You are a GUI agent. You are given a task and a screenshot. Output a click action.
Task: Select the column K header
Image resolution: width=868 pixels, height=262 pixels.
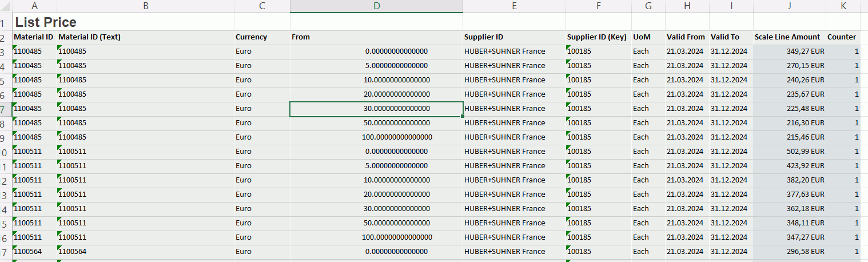tap(843, 6)
